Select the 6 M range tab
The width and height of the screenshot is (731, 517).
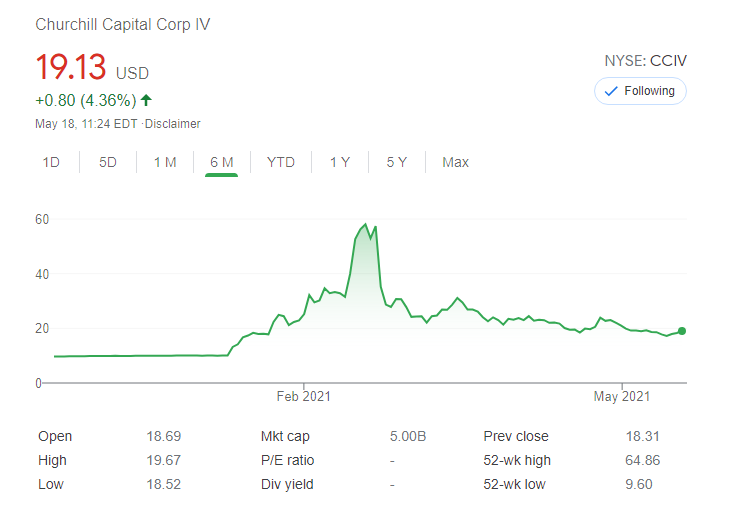tap(221, 162)
